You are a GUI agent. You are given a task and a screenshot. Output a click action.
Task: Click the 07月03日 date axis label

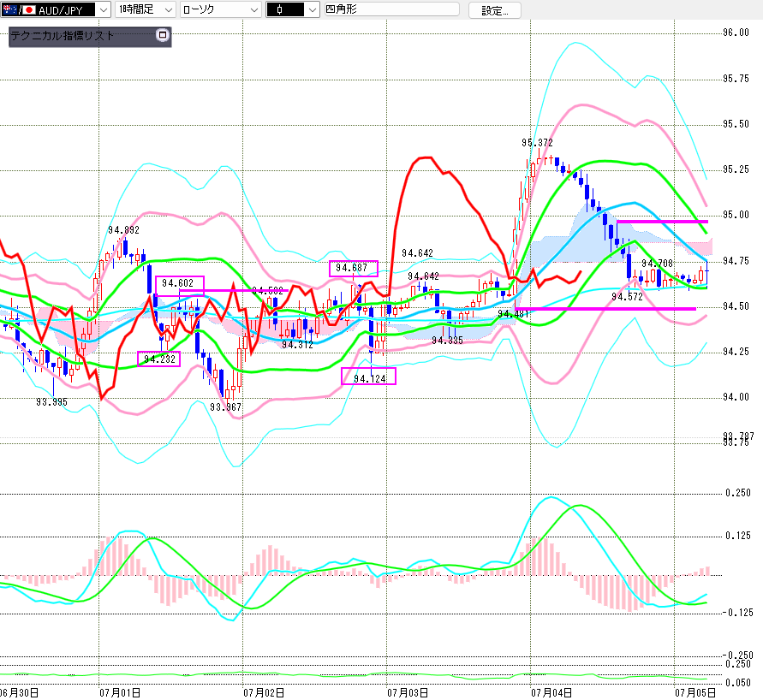[x=408, y=692]
